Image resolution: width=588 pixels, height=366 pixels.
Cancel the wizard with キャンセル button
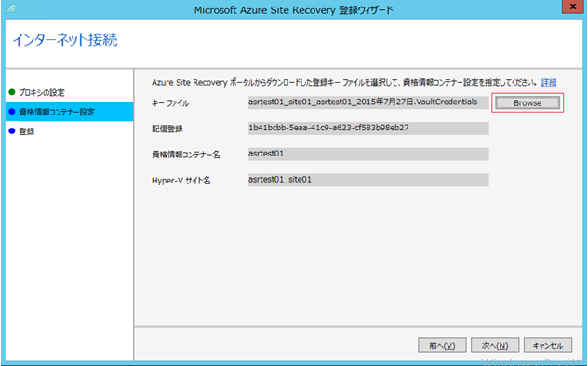[548, 346]
